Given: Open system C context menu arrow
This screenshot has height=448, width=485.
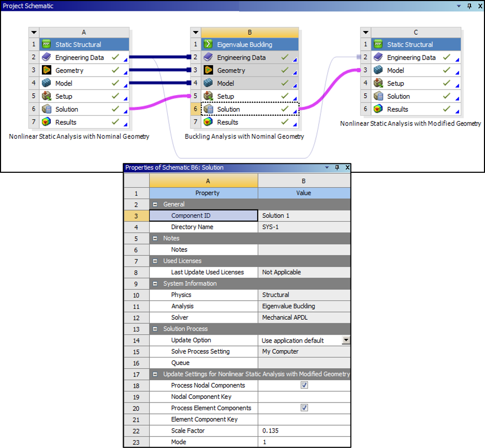Looking at the screenshot, I should (365, 33).
